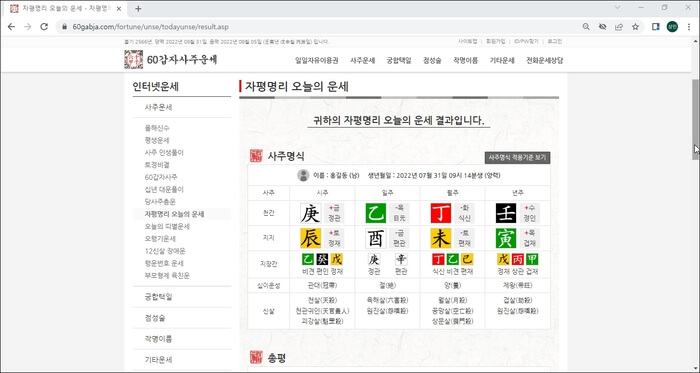This screenshot has height=373, width=700.
Task: Select 자평명리 오늘의 운세 in sidebar
Action: coord(174,214)
